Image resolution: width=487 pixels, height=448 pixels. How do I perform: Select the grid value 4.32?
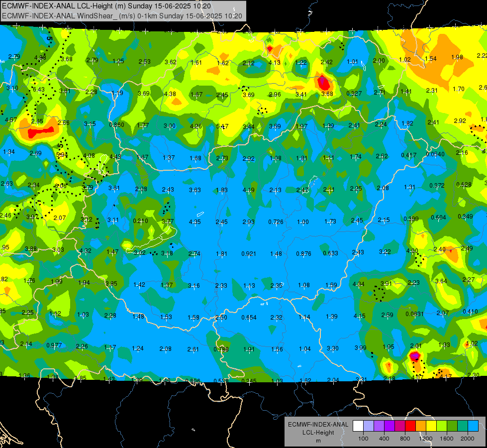coord(86,250)
